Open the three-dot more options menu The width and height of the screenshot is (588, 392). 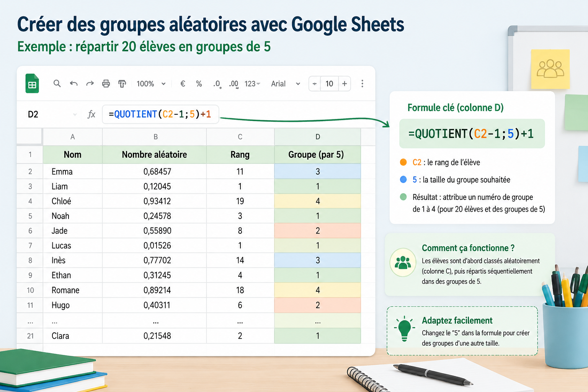click(x=362, y=83)
